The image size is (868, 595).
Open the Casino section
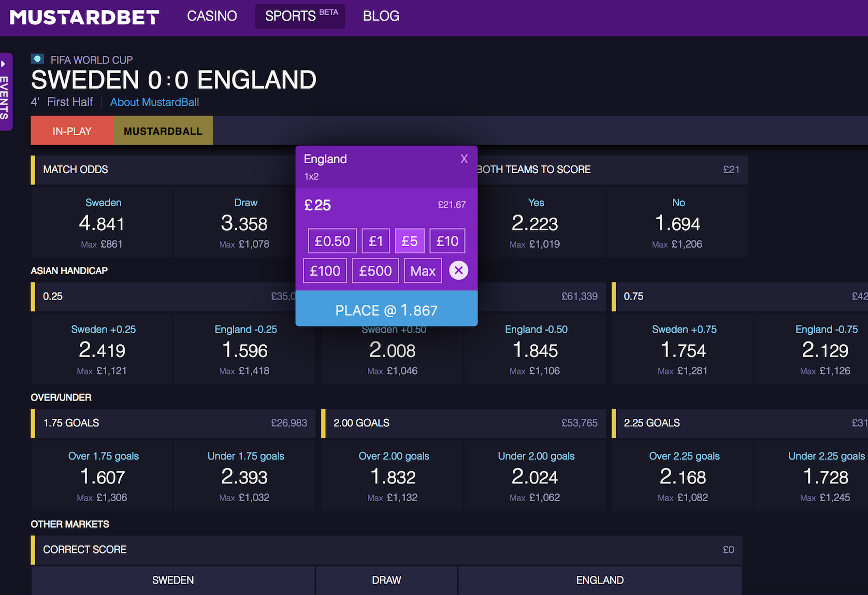tap(212, 16)
